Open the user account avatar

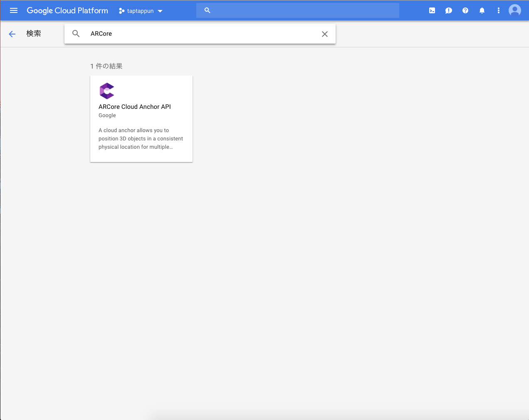(x=514, y=10)
